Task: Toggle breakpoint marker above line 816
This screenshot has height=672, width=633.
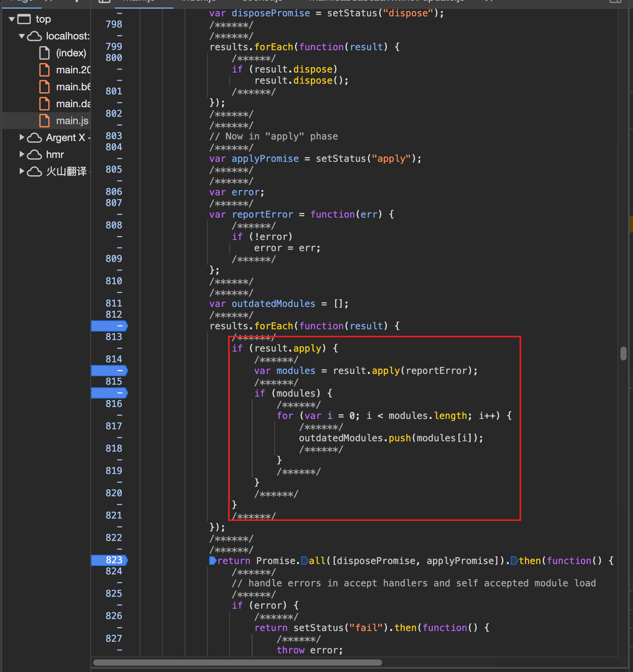Action: pos(110,393)
